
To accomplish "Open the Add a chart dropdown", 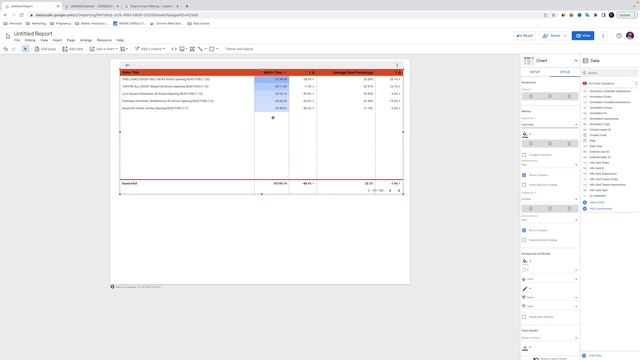I will [x=104, y=49].
